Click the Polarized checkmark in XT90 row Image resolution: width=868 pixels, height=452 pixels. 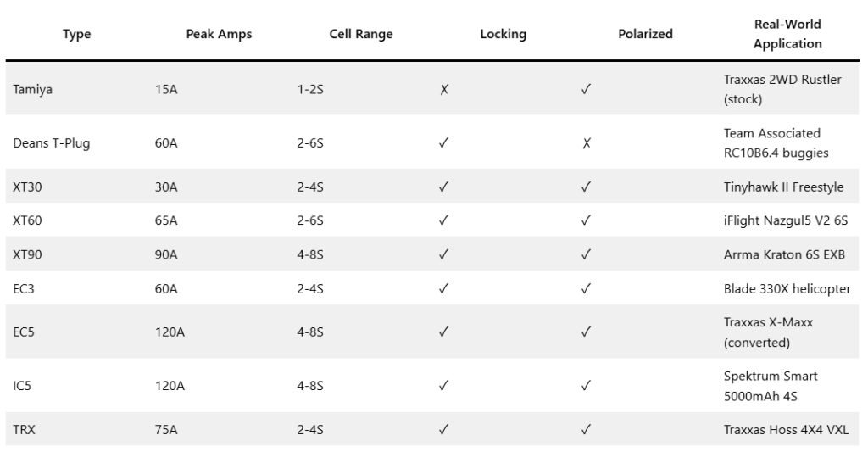[586, 254]
